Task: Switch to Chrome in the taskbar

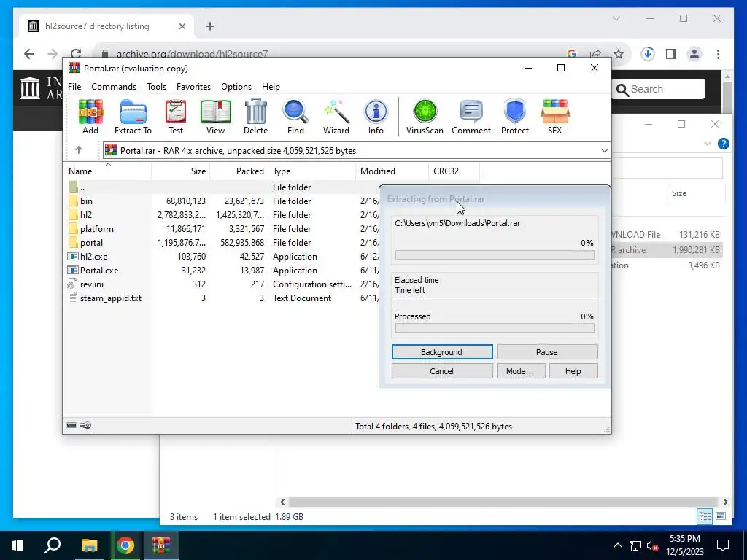Action: (125, 545)
